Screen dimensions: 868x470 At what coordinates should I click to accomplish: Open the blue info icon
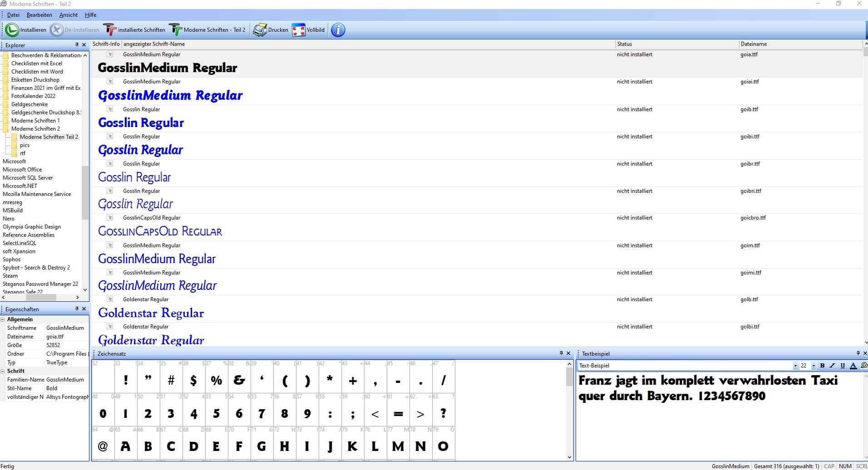tap(338, 30)
